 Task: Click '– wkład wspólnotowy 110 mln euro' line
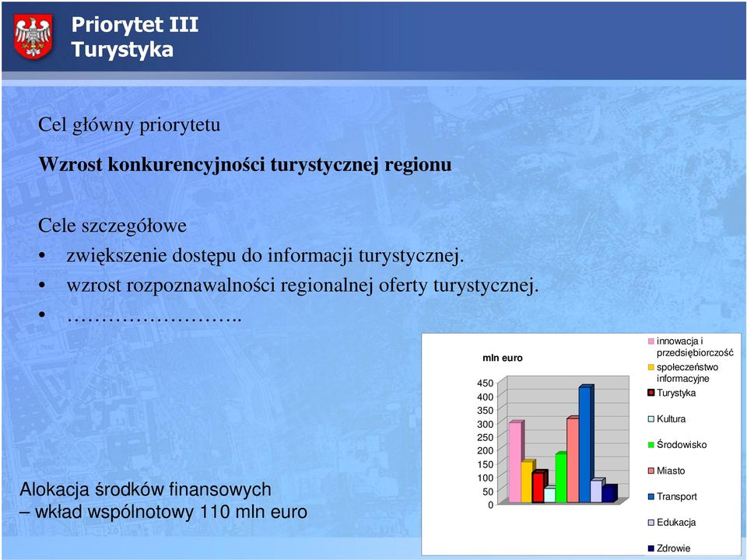pos(163,512)
